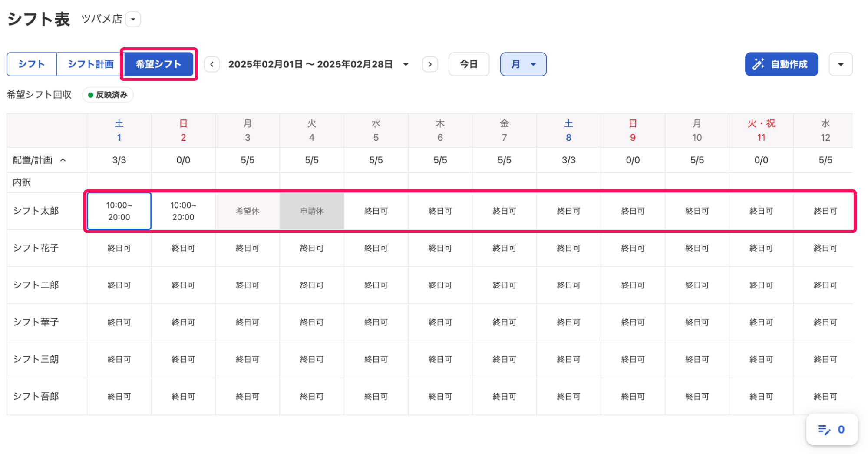The width and height of the screenshot is (868, 454).
Task: Open the more options dropdown beside 自動作成
Action: [841, 64]
